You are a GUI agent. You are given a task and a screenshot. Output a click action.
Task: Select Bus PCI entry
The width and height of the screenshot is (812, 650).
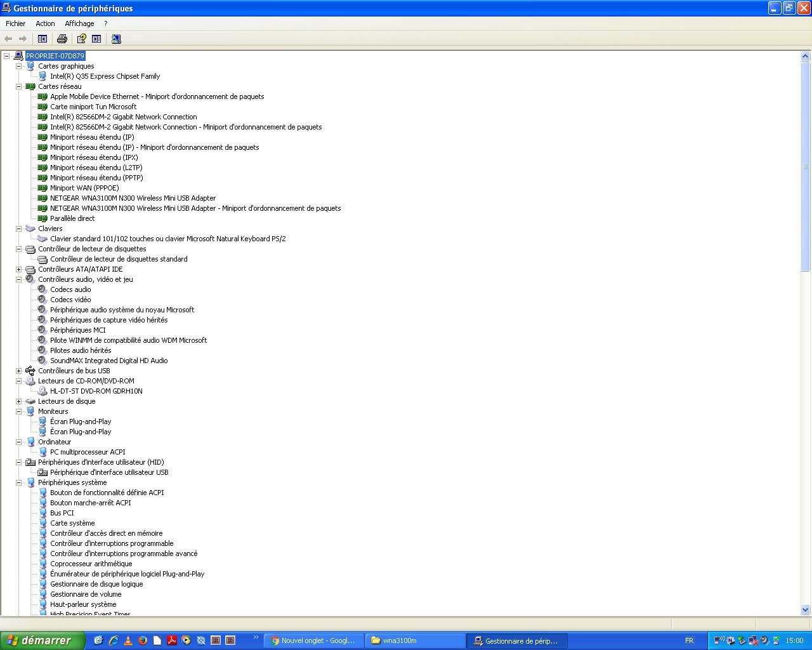pyautogui.click(x=62, y=513)
